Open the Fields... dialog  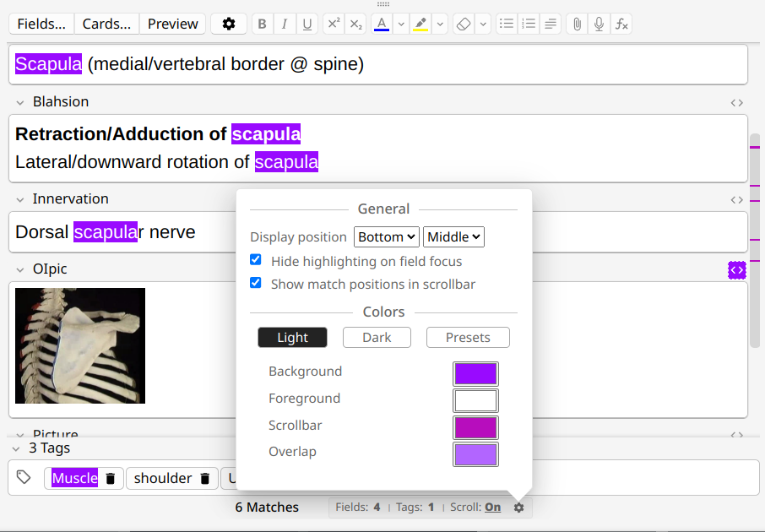(x=41, y=24)
